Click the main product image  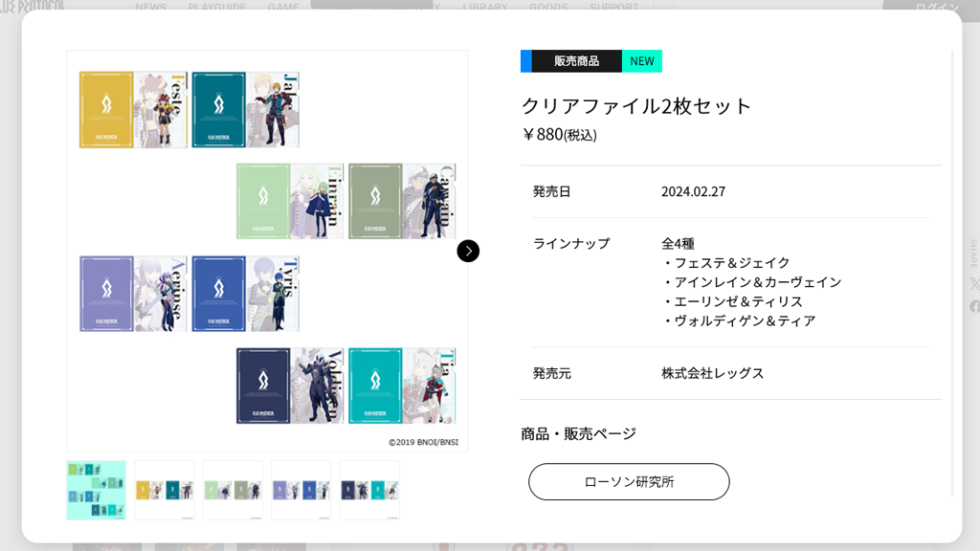(266, 251)
